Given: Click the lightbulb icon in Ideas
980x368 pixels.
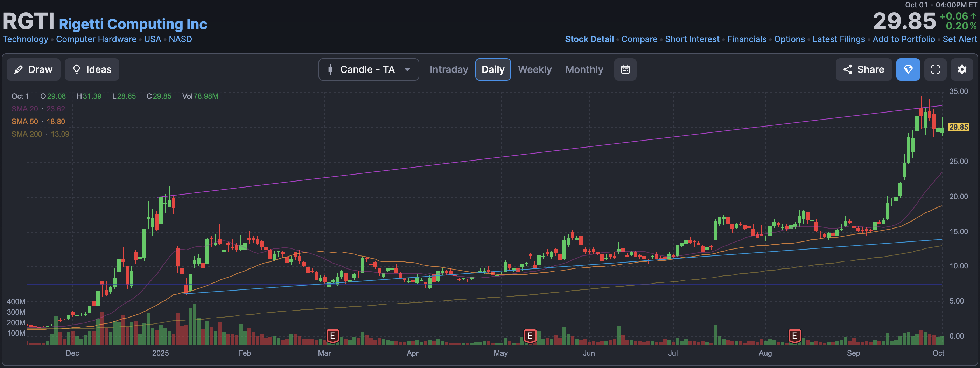Looking at the screenshot, I should [x=76, y=69].
